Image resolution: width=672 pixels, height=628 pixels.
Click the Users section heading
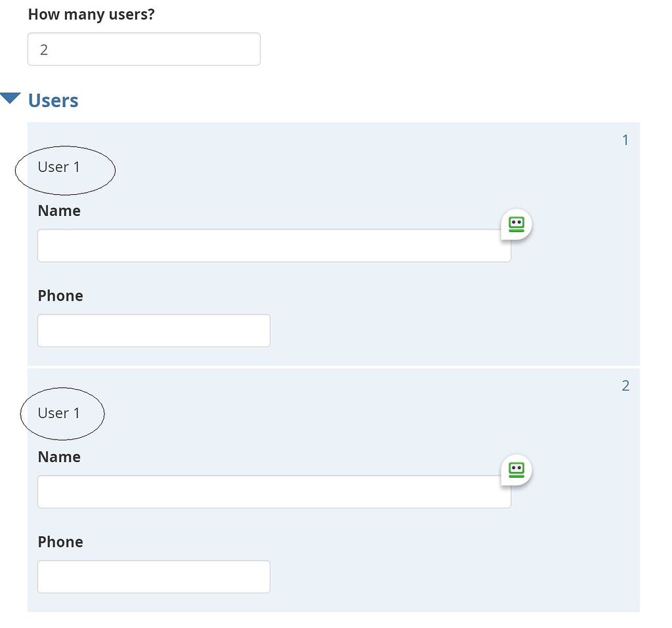tap(52, 100)
